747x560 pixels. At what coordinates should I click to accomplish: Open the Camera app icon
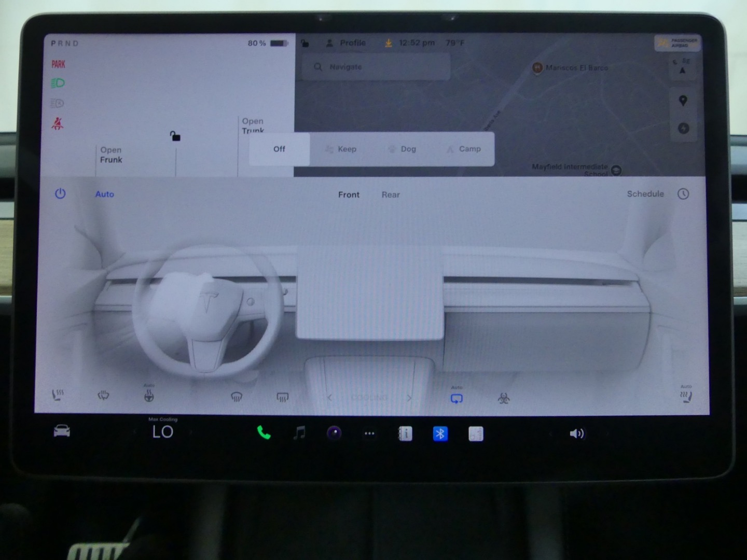coord(334,433)
